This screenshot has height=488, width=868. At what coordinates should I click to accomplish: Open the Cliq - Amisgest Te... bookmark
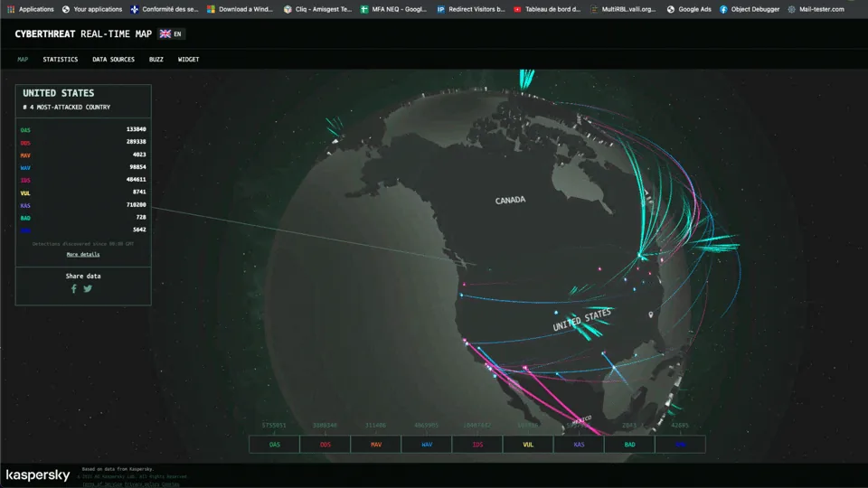click(x=317, y=9)
